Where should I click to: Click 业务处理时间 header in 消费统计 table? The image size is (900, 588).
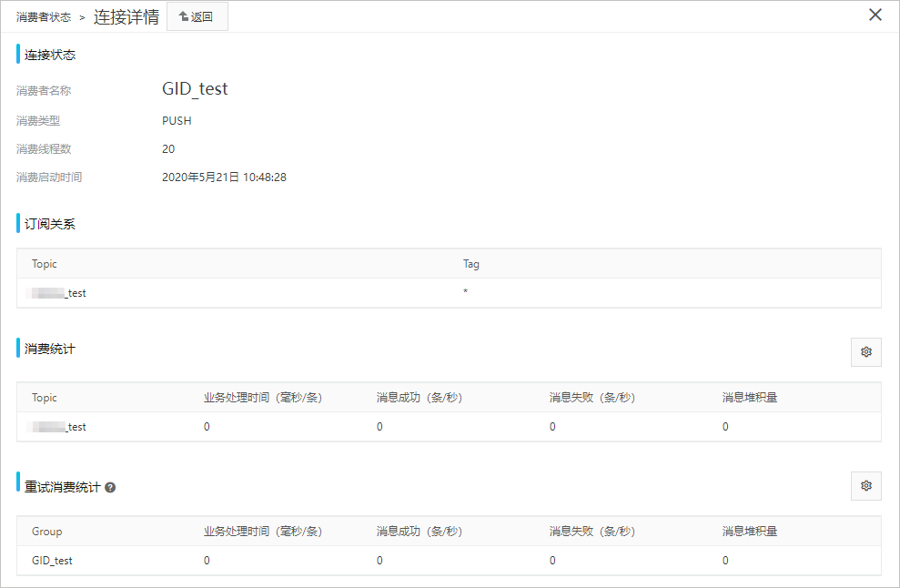[263, 398]
